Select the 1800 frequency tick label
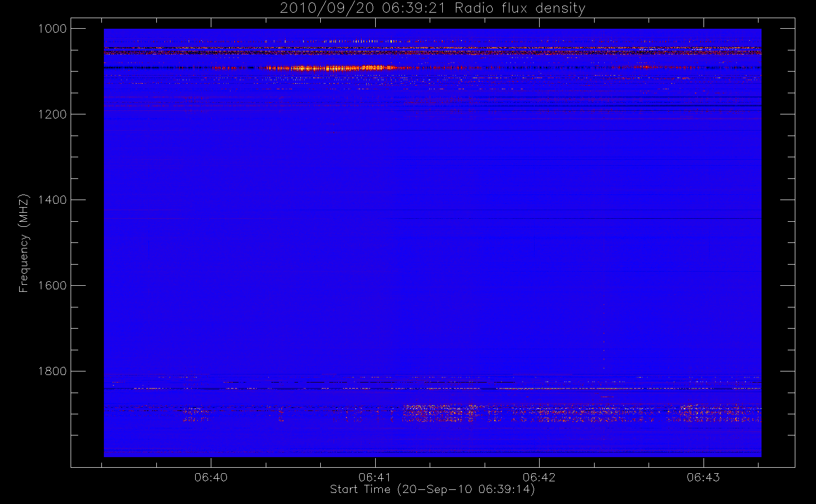The height and width of the screenshot is (504, 816). (52, 371)
